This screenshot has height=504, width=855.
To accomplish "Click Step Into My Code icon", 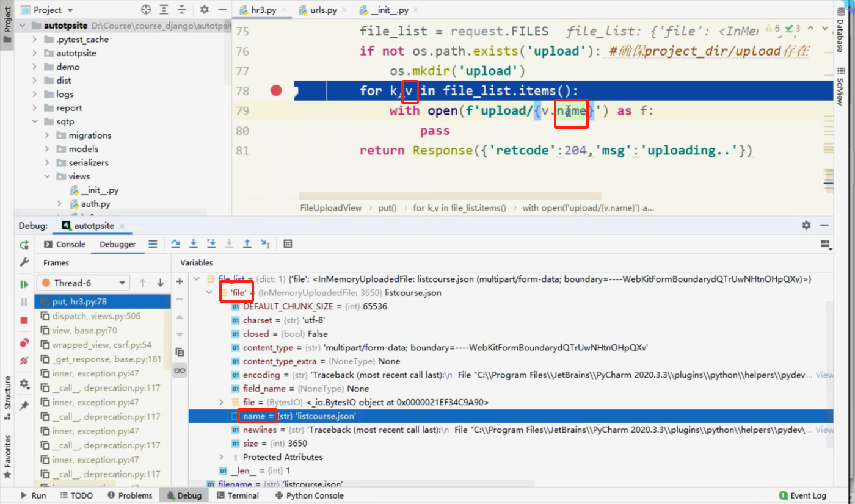I will (x=211, y=243).
